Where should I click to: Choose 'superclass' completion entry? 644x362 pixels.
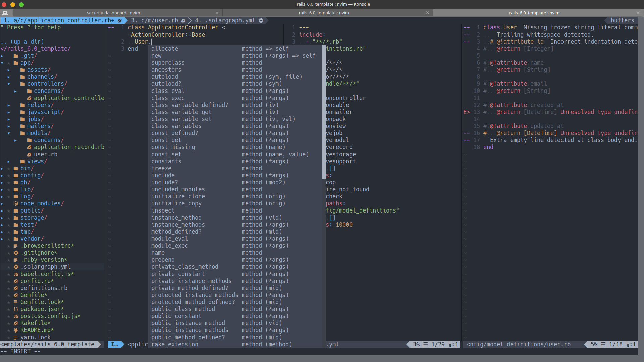235,63
